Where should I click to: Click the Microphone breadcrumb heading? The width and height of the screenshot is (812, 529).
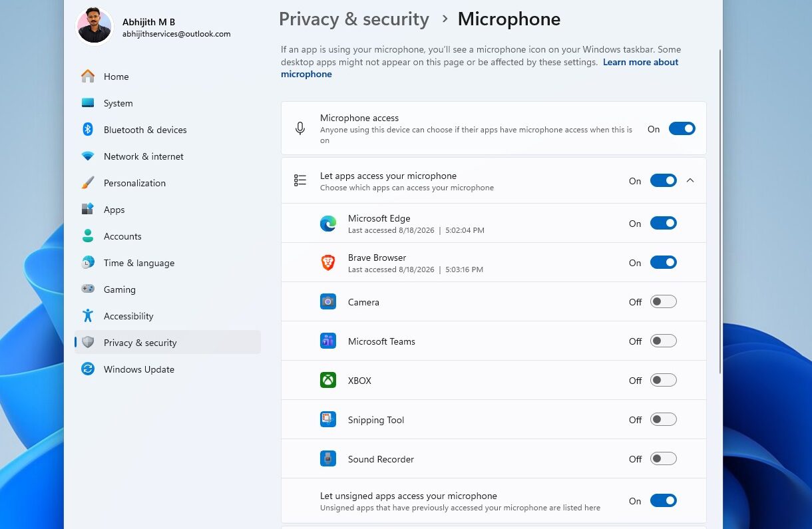[509, 19]
